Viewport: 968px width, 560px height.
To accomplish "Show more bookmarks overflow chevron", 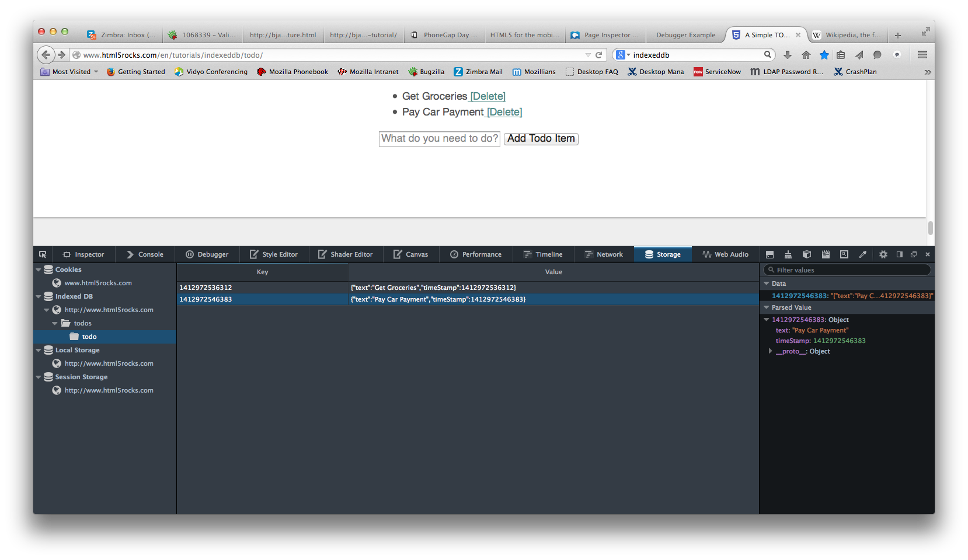I will 928,72.
